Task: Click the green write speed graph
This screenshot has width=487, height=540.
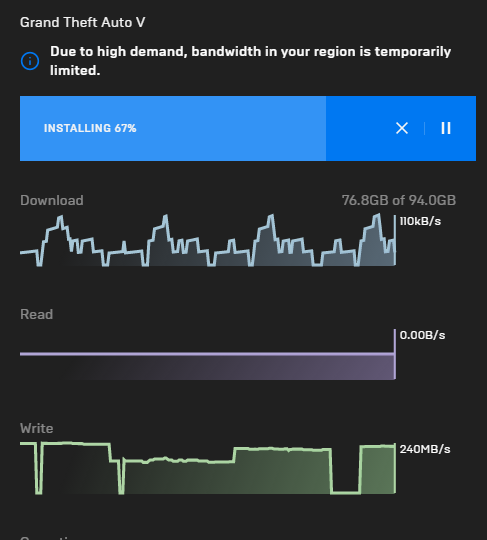Action: point(208,468)
